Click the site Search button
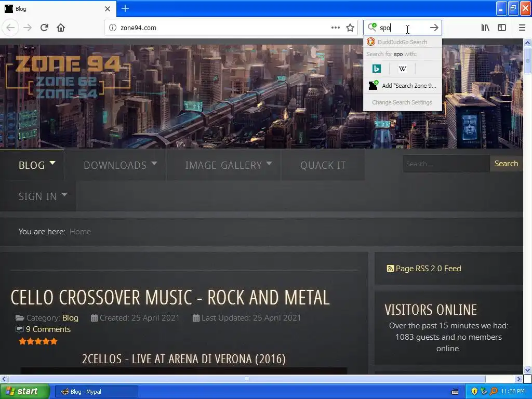The width and height of the screenshot is (532, 399). click(506, 164)
